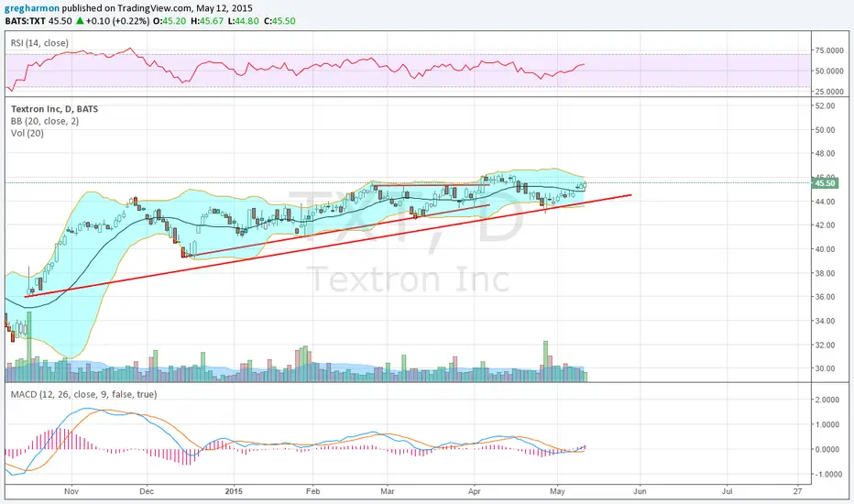The image size is (854, 504).
Task: Click the 36.00 price axis label
Action: [825, 296]
